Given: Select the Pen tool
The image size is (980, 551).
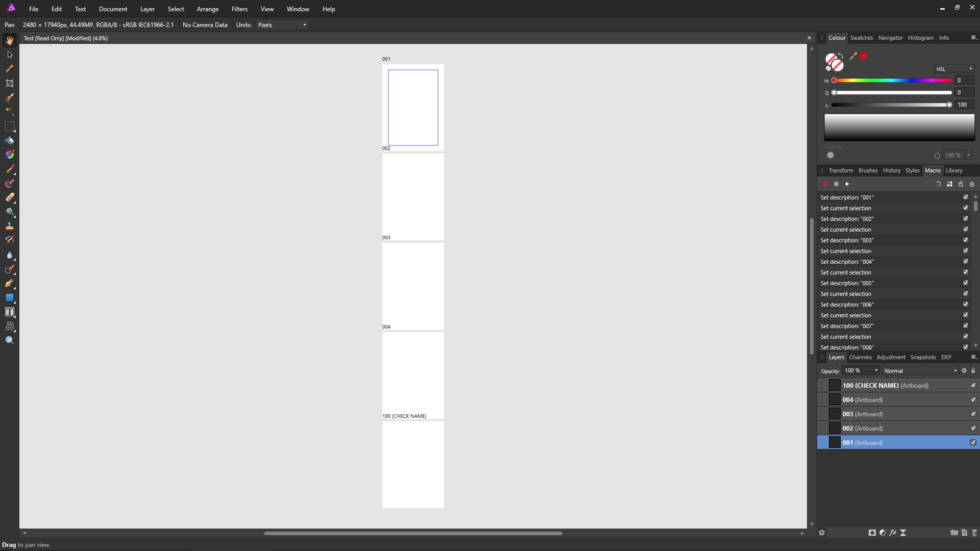Looking at the screenshot, I should point(10,283).
